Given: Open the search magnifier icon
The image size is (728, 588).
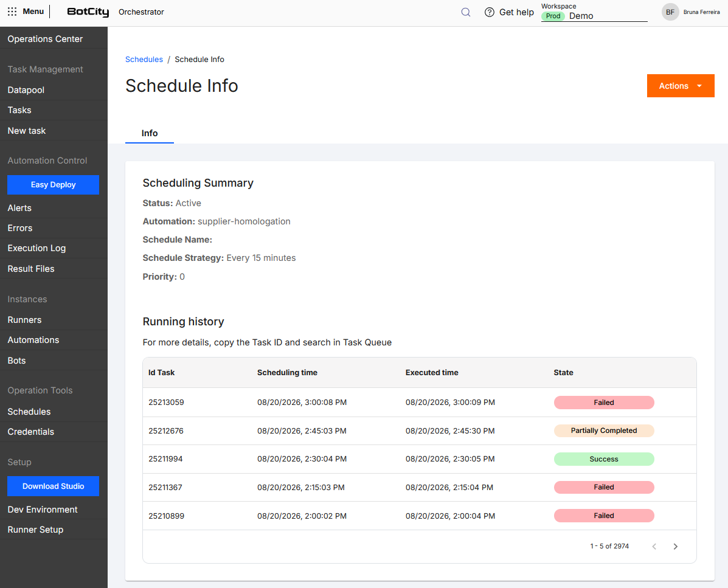Looking at the screenshot, I should [x=466, y=12].
